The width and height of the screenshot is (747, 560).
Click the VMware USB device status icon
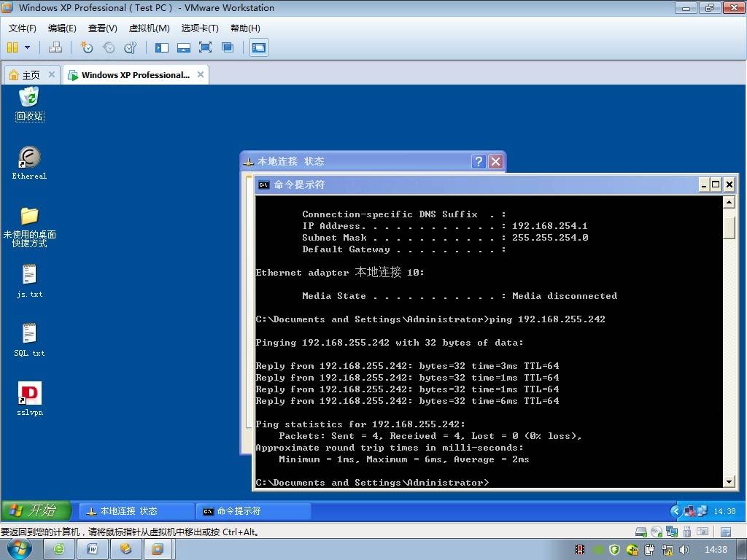[x=687, y=532]
